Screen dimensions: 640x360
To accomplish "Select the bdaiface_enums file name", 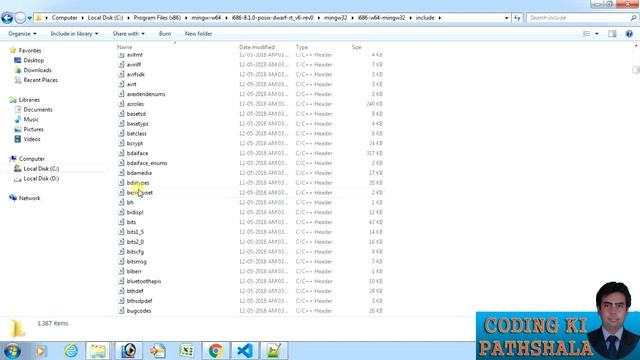I will click(x=147, y=163).
